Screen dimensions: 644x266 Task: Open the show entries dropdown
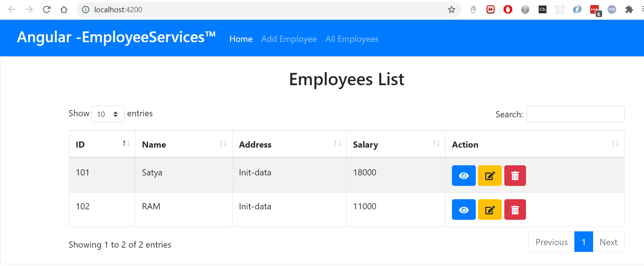click(x=108, y=114)
